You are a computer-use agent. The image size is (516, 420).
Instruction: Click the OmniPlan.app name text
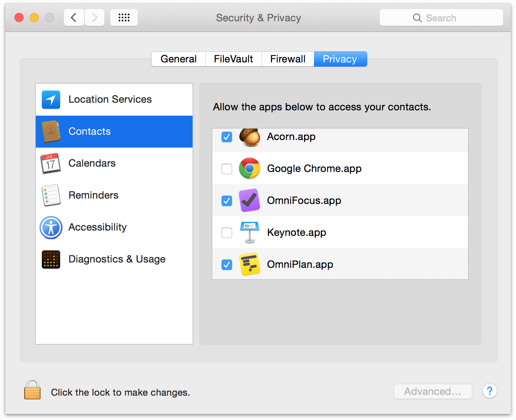click(x=300, y=265)
